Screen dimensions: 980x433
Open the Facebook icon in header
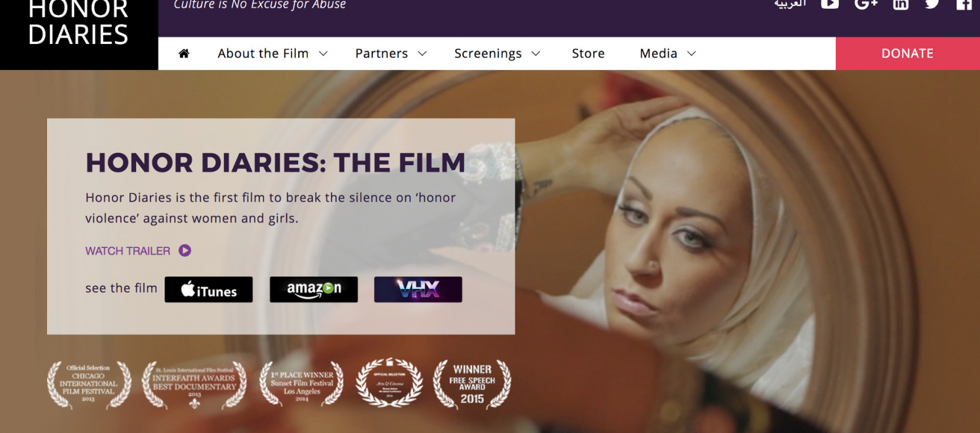point(964,4)
